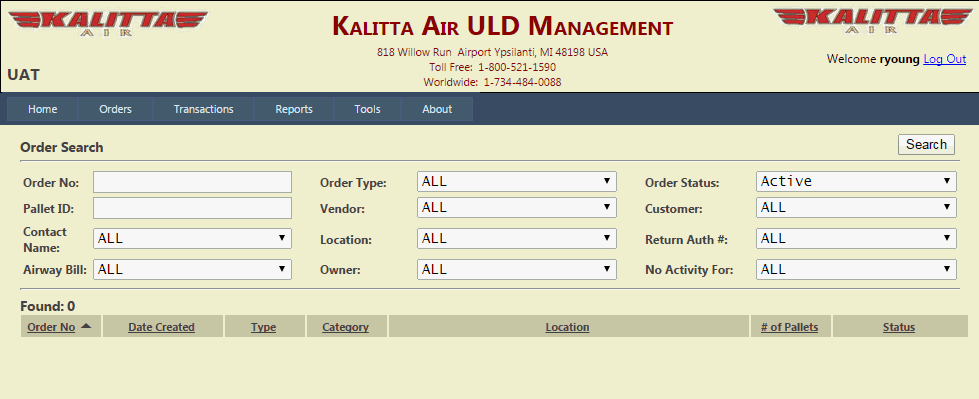Sort results by Location column header
The height and width of the screenshot is (399, 979).
click(568, 327)
